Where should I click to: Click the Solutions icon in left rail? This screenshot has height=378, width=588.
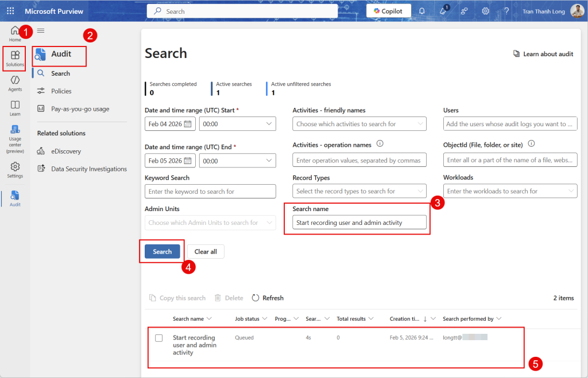click(x=15, y=58)
